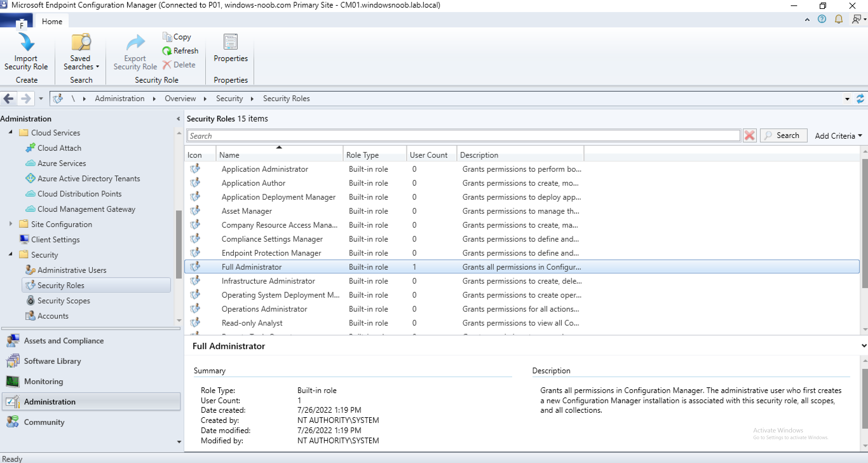This screenshot has width=868, height=463.
Task: Navigate back with the back arrow
Action: pyautogui.click(x=9, y=99)
